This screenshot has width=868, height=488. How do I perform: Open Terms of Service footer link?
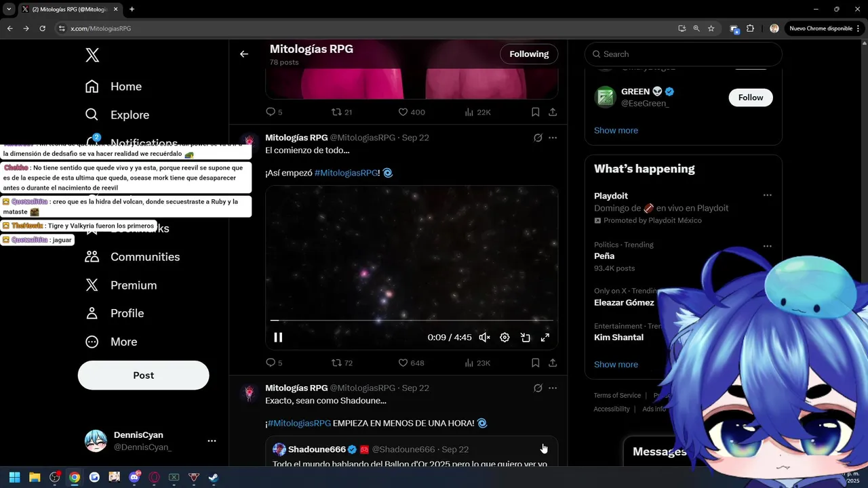coord(617,396)
